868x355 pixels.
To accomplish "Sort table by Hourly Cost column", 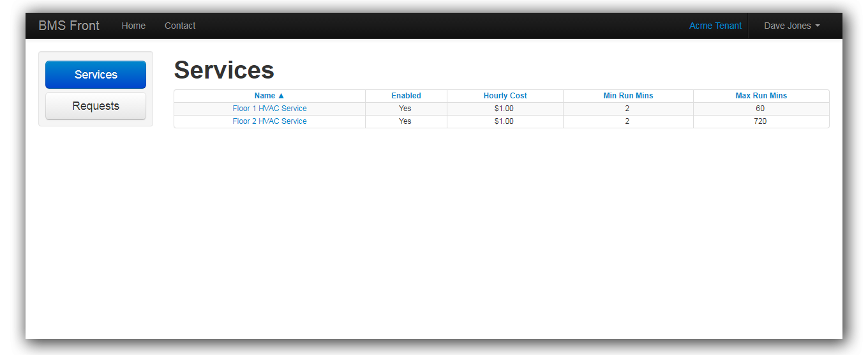I will (505, 96).
